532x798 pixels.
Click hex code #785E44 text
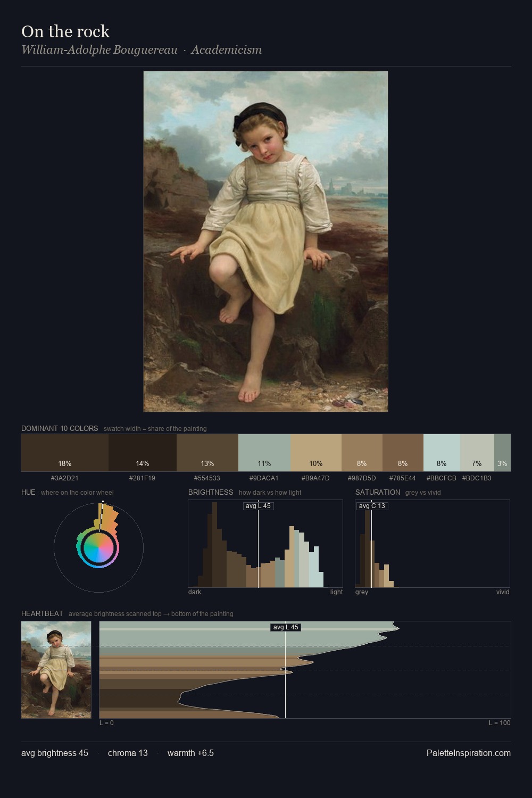[x=403, y=478]
